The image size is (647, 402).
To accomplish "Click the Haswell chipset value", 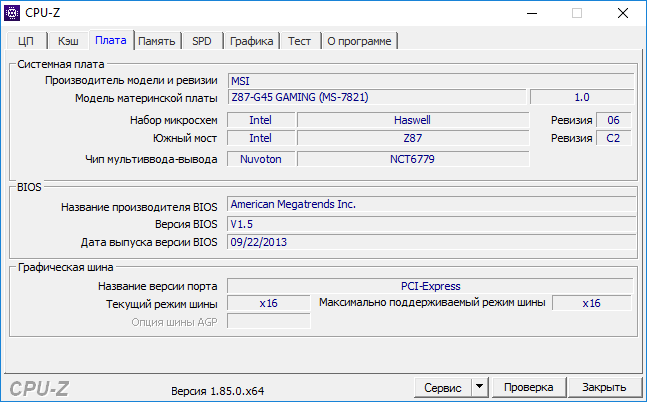I will coord(413,120).
